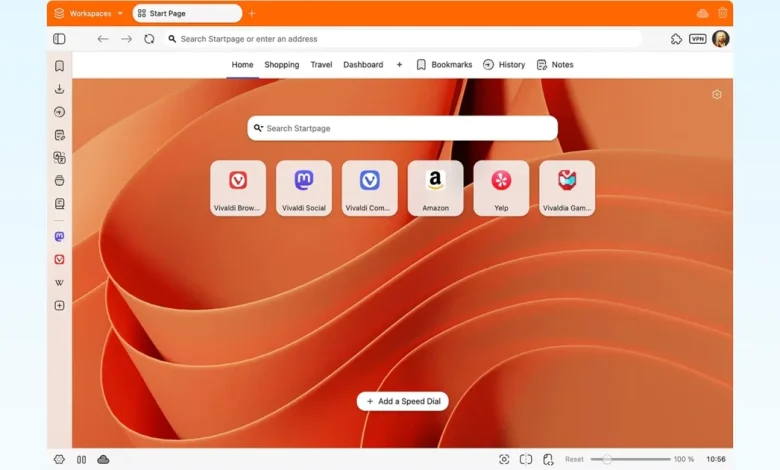This screenshot has width=780, height=470.
Task: Click the address bar field
Action: pos(402,39)
